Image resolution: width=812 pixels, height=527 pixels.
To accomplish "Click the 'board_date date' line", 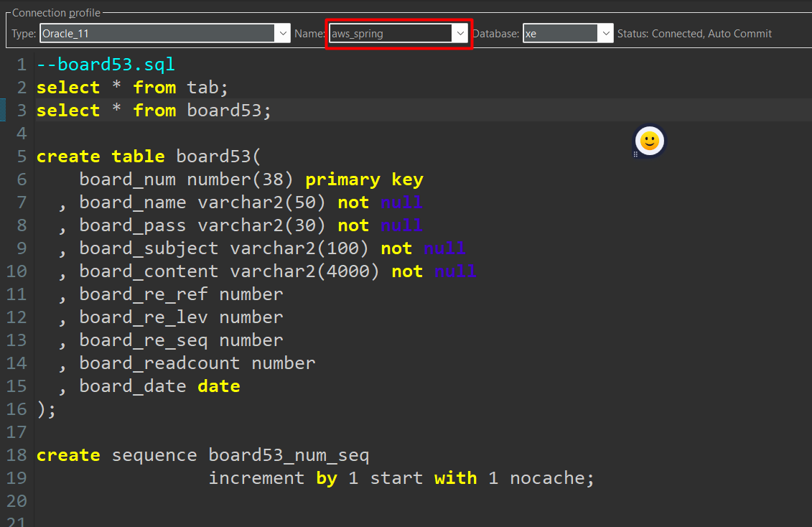I will 159,386.
